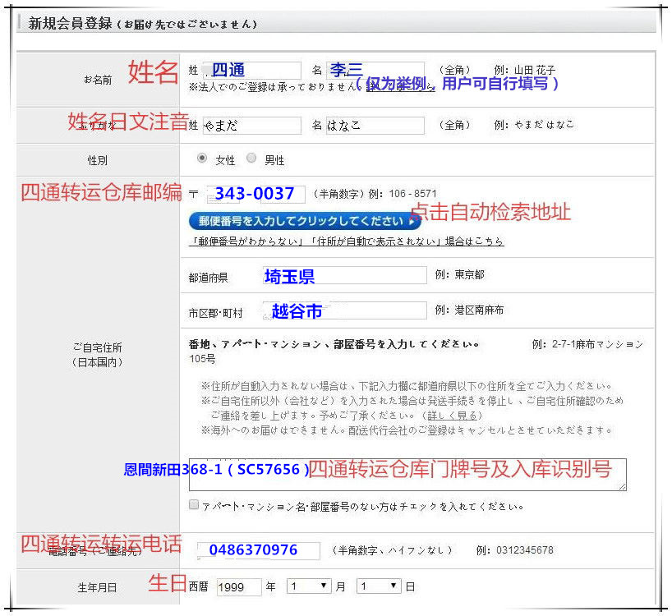The image size is (672, 616).
Task: Click the 105号 address text
Action: point(202,359)
